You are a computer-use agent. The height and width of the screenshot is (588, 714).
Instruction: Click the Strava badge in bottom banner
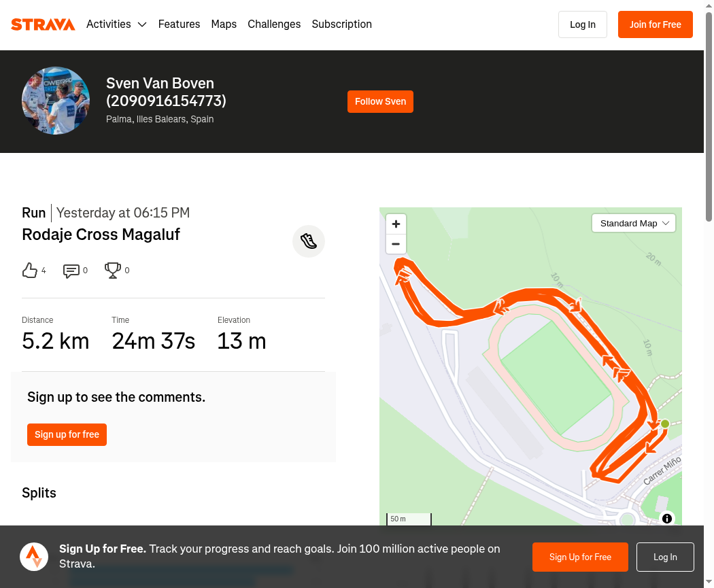pyautogui.click(x=34, y=557)
